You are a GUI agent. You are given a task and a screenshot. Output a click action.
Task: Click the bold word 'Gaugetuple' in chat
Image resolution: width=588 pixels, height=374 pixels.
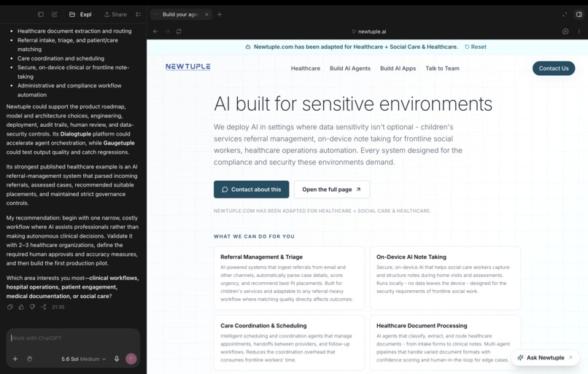[119, 143]
